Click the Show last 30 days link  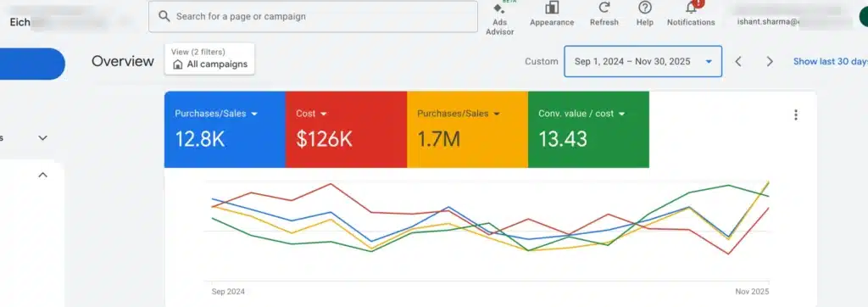coord(831,62)
